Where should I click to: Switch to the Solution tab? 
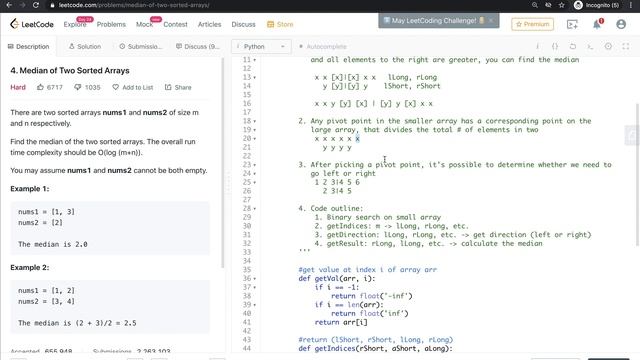pos(84,47)
